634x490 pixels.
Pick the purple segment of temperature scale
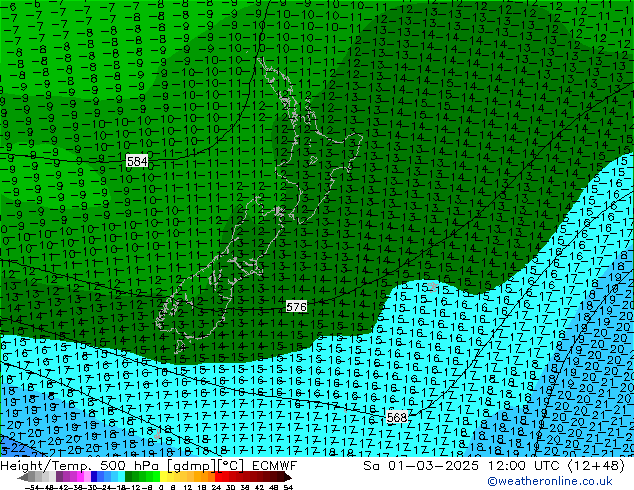tap(66, 477)
